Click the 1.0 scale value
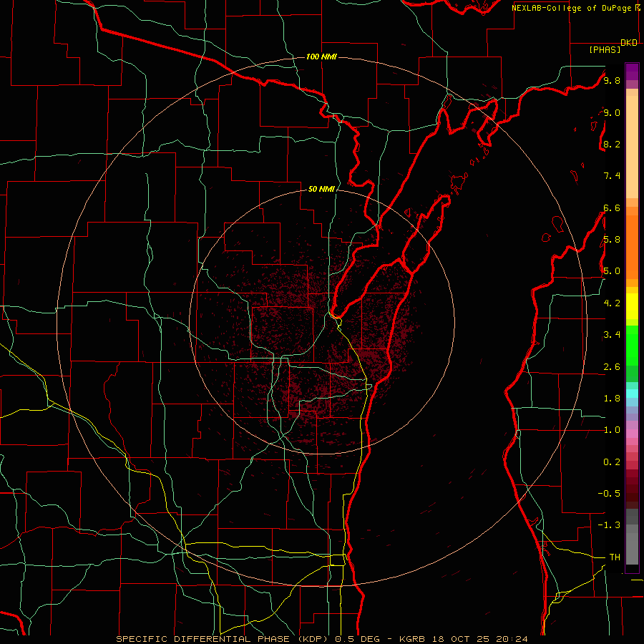The image size is (644, 644). click(x=612, y=430)
